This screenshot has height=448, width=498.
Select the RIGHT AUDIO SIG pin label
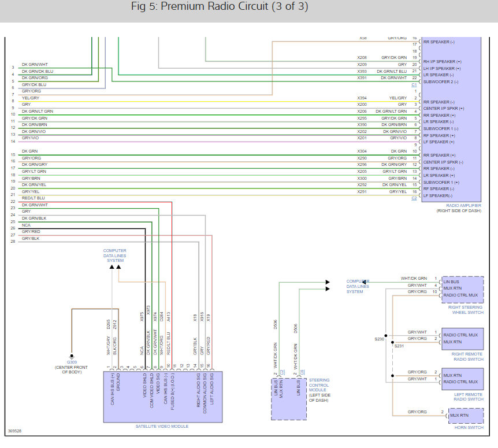(x=199, y=390)
